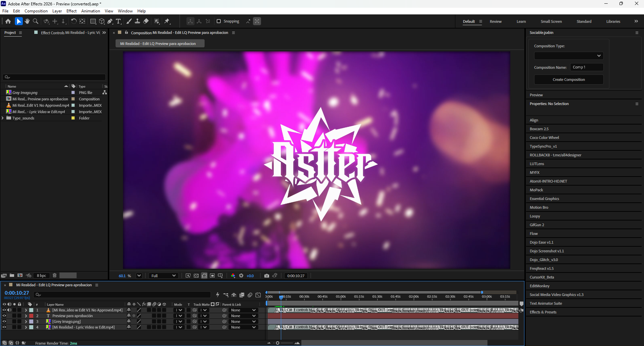Open the Essential Graphics panel
Viewport: 644px width, 346px height.
(544, 199)
